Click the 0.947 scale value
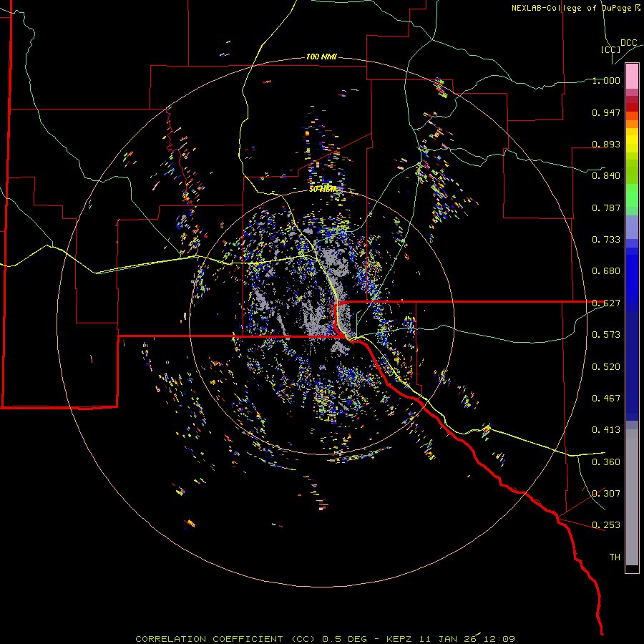This screenshot has width=644, height=644. (x=606, y=112)
